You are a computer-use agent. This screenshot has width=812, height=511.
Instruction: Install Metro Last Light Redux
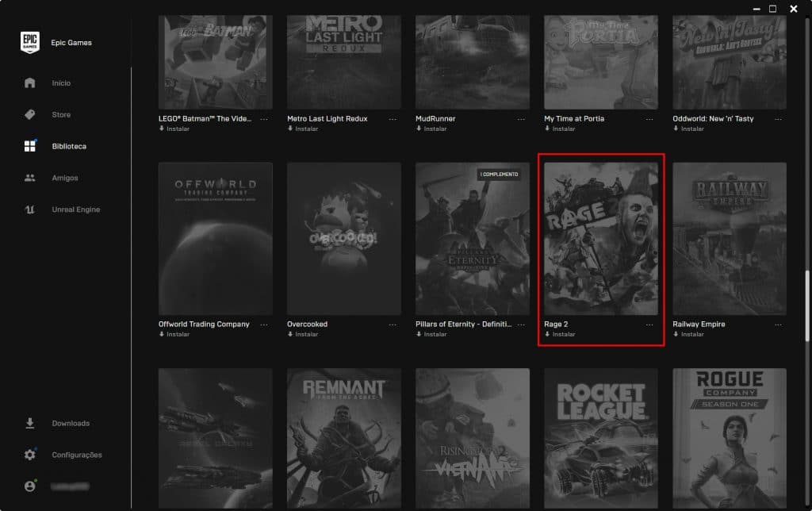(x=303, y=129)
